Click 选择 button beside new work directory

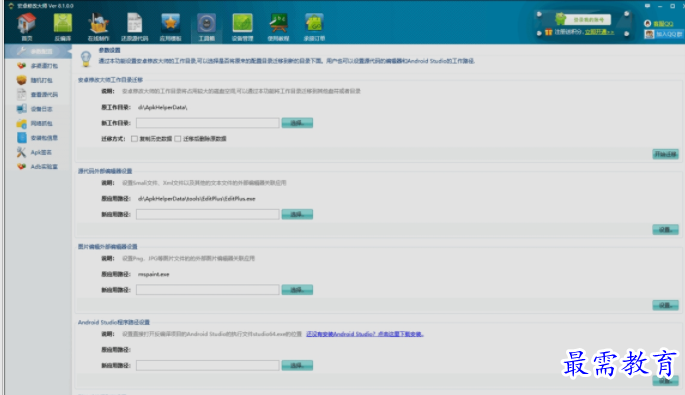(297, 123)
